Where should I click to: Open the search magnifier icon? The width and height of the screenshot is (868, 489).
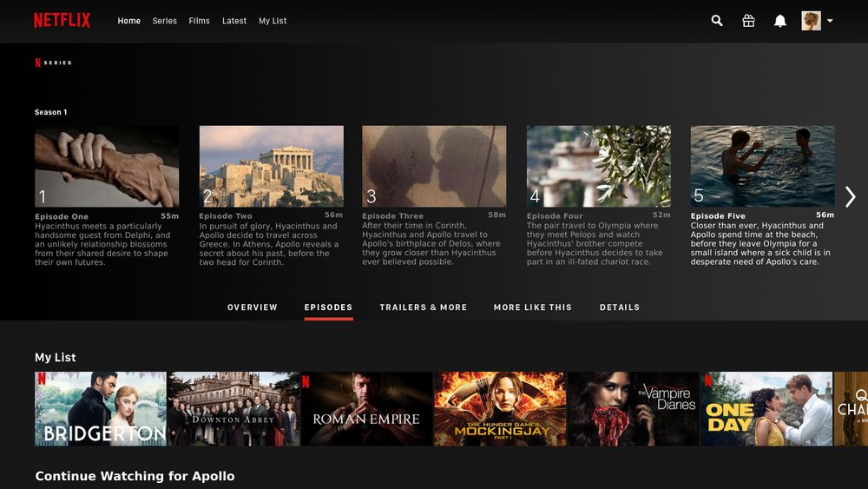point(717,21)
